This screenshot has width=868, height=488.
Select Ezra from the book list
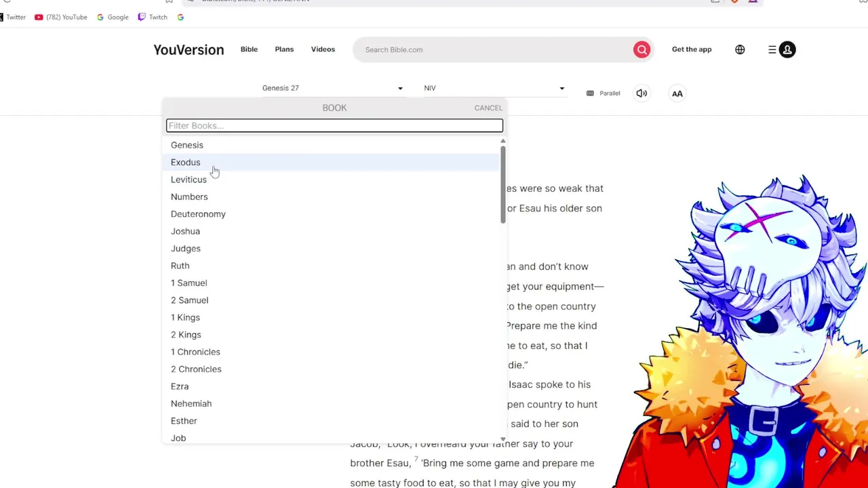click(x=332, y=386)
